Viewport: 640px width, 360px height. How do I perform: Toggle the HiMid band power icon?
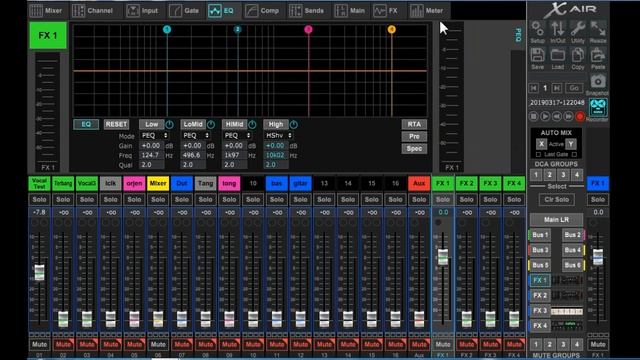252,124
